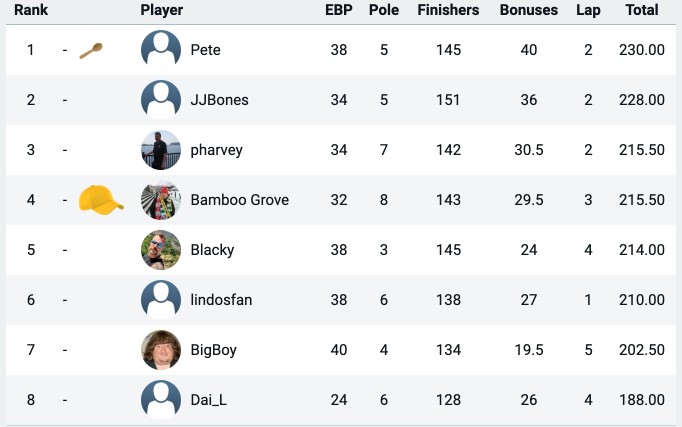
Task: Open BigBoy's profile picture
Action: pyautogui.click(x=161, y=350)
